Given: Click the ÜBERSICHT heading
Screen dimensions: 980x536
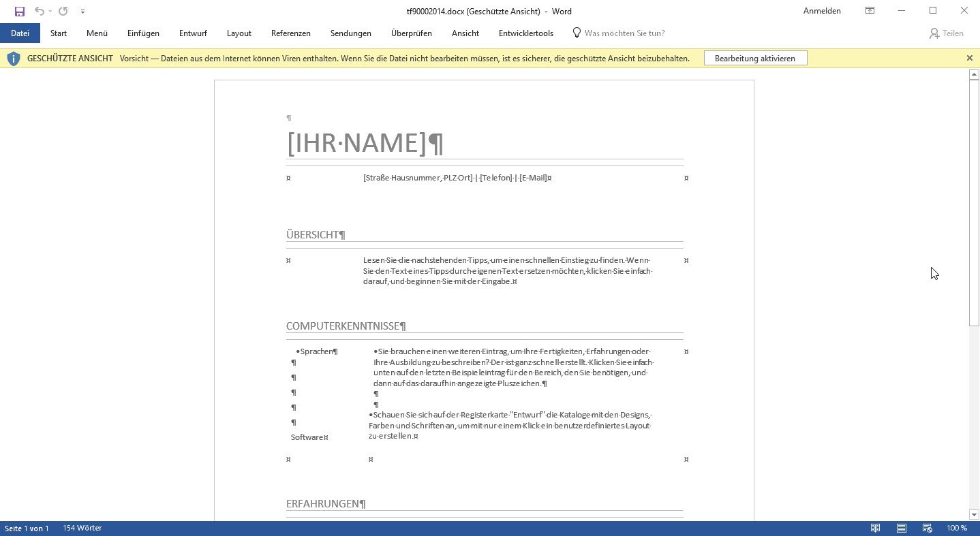Looking at the screenshot, I should click(x=316, y=235).
